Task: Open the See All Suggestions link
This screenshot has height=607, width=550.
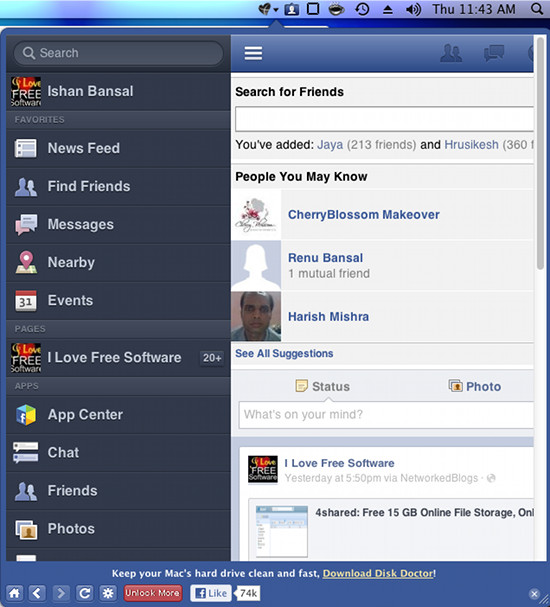Action: click(284, 353)
